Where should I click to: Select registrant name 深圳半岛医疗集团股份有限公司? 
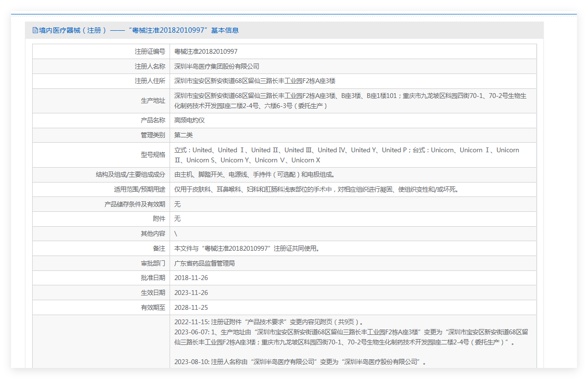(217, 66)
